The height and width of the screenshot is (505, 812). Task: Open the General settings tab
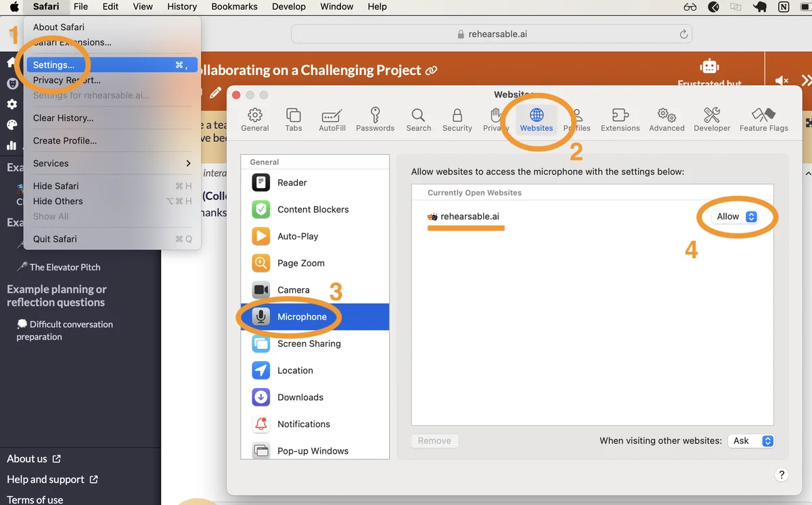255,119
